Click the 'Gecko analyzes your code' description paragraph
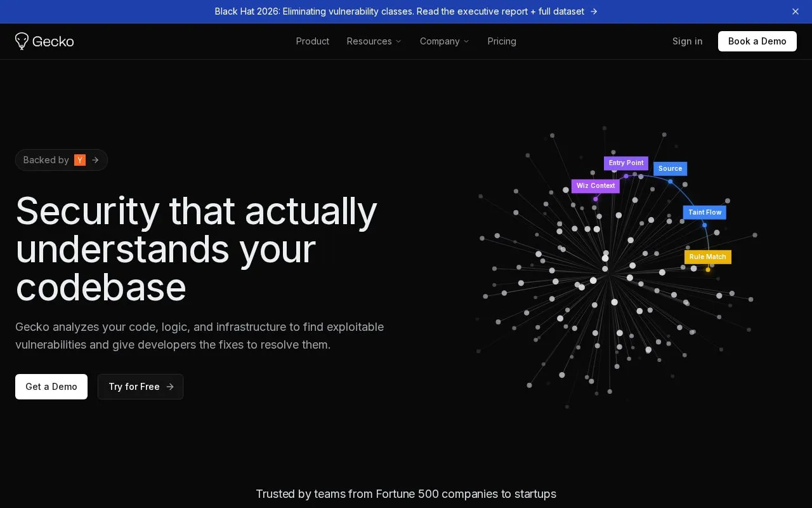Image resolution: width=812 pixels, height=508 pixels. pyautogui.click(x=200, y=336)
